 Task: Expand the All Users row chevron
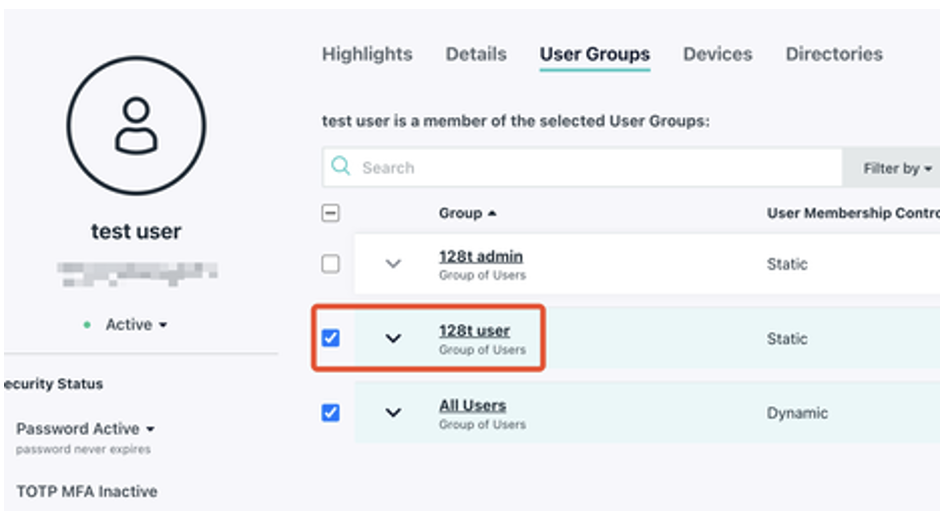coord(393,412)
